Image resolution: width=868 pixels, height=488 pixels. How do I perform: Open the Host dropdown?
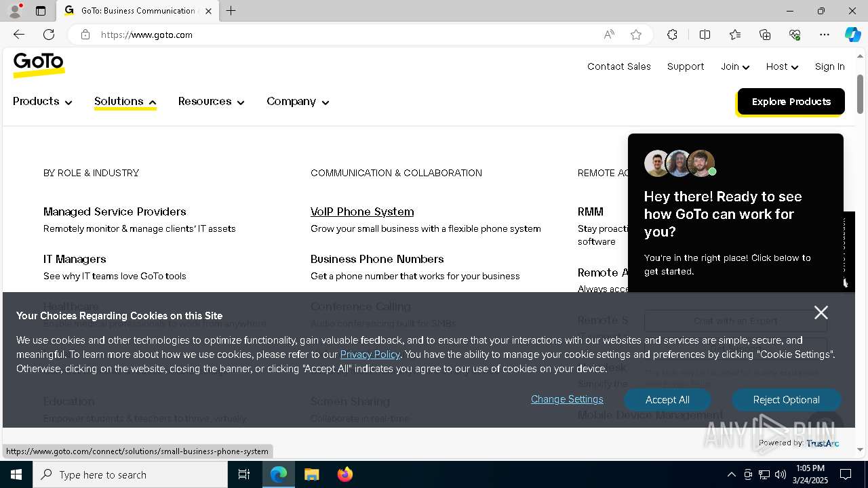coord(782,66)
